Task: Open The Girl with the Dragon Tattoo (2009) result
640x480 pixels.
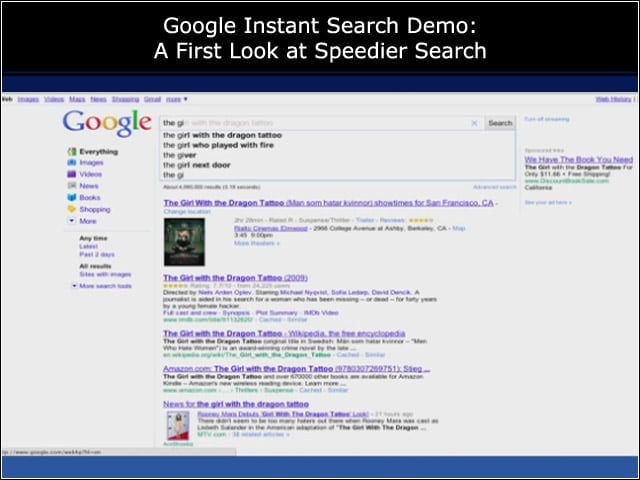Action: [236, 278]
